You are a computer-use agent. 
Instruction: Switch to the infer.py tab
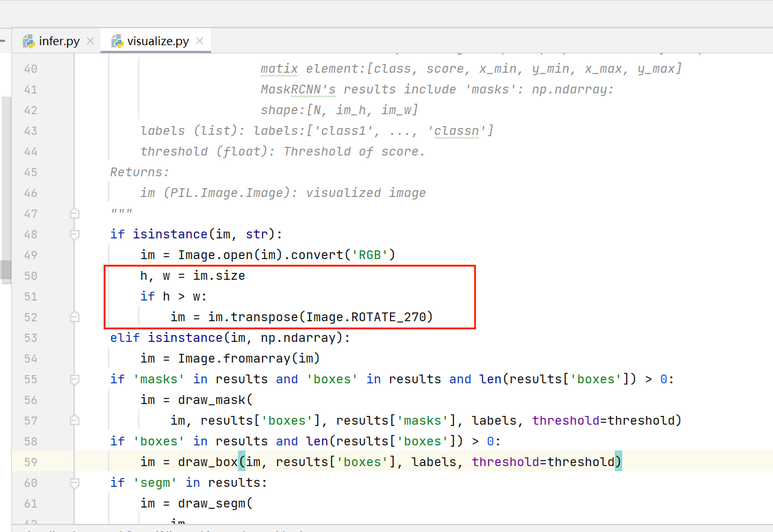click(x=58, y=41)
